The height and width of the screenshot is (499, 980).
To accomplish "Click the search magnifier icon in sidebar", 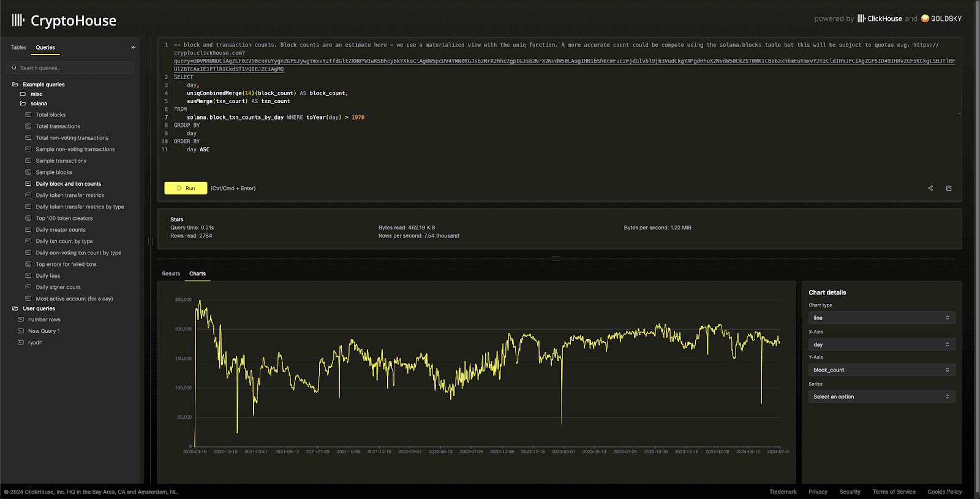I will (x=15, y=68).
